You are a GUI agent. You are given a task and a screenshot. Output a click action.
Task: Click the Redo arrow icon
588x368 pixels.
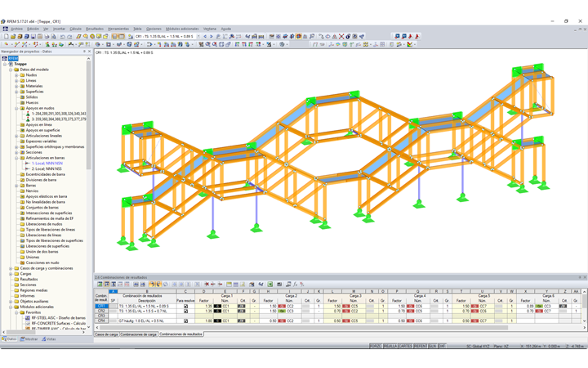pyautogui.click(x=69, y=37)
